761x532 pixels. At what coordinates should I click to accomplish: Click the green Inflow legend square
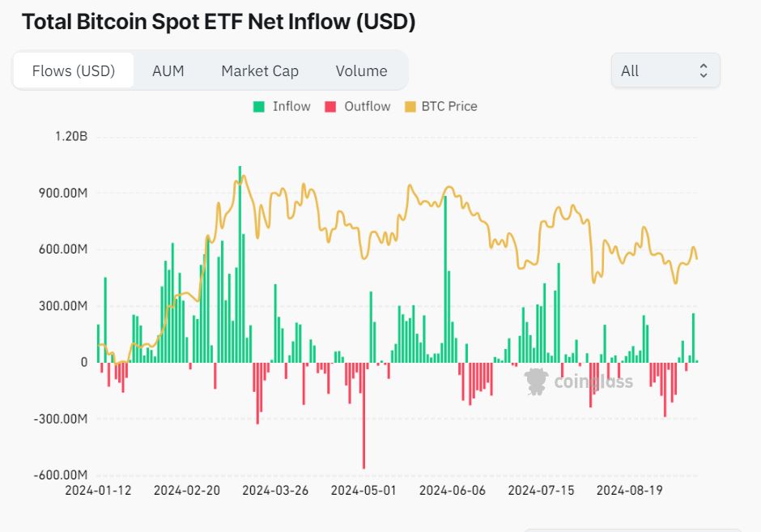[259, 106]
